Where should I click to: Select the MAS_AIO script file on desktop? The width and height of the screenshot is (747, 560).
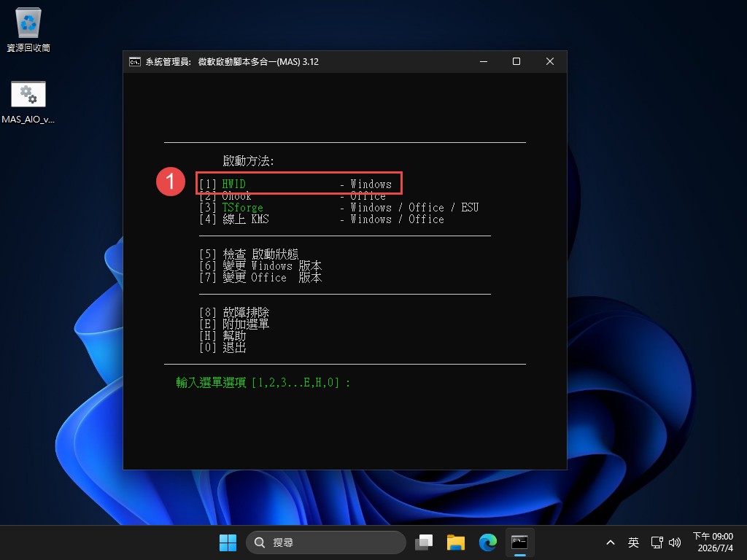tap(28, 102)
